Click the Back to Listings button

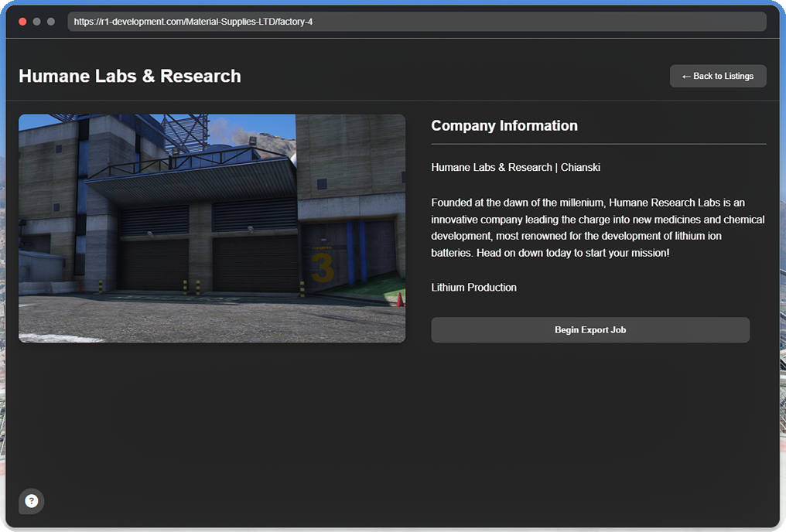tap(718, 76)
